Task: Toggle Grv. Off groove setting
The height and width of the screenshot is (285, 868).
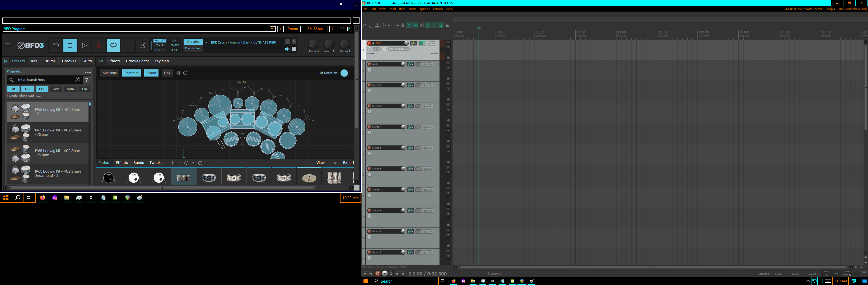Action: pyautogui.click(x=160, y=40)
